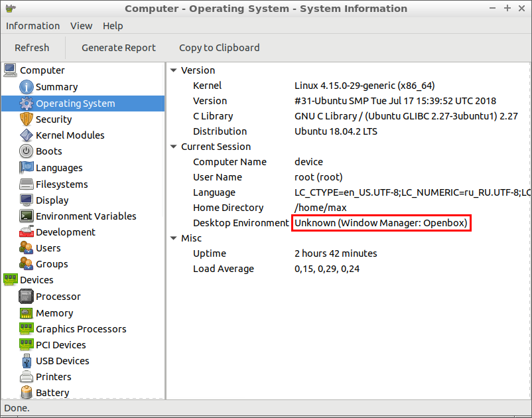
Task: Click the Environment Variables terminal icon
Action: click(x=26, y=216)
